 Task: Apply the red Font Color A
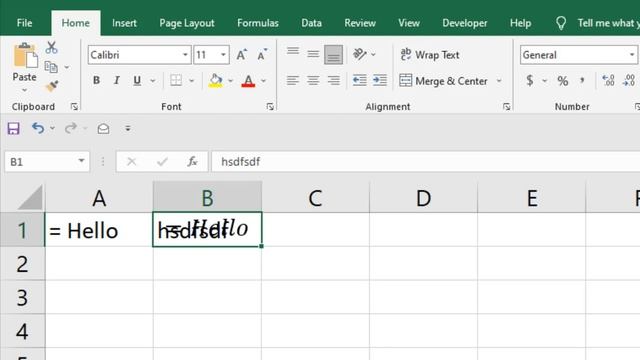pos(248,81)
